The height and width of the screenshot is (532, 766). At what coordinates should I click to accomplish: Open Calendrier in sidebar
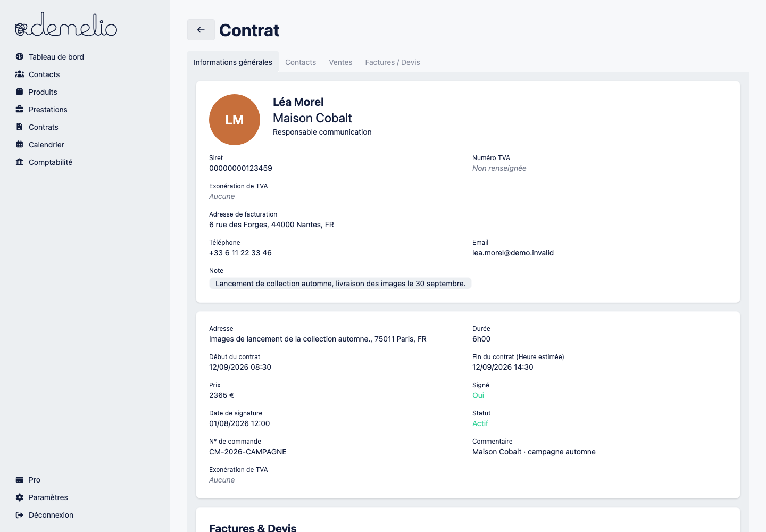pos(46,145)
